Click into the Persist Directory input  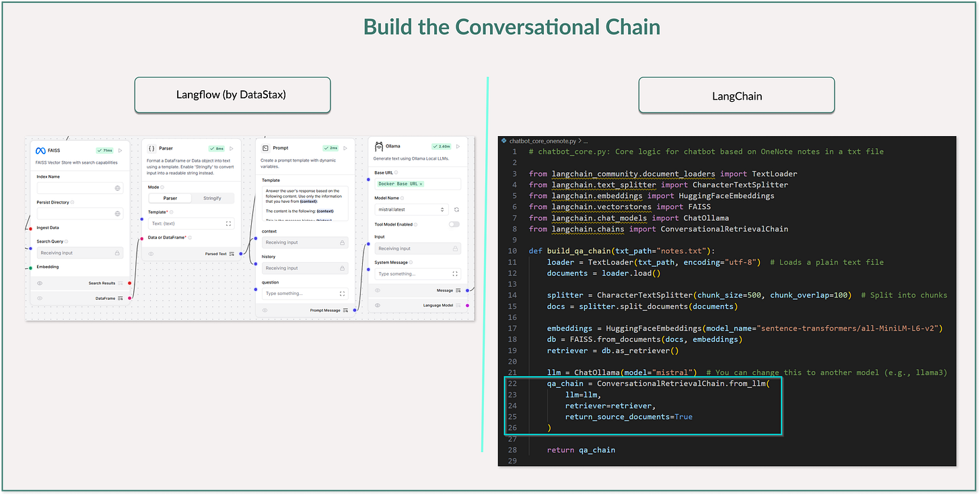[x=80, y=213]
